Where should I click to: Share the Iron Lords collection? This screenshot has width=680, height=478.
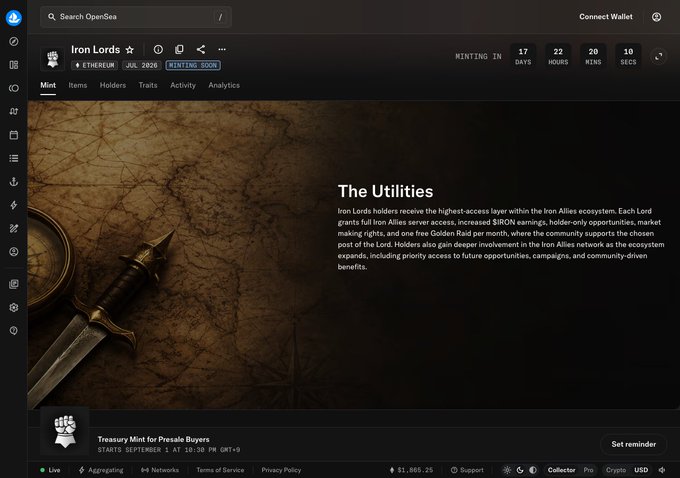point(200,49)
